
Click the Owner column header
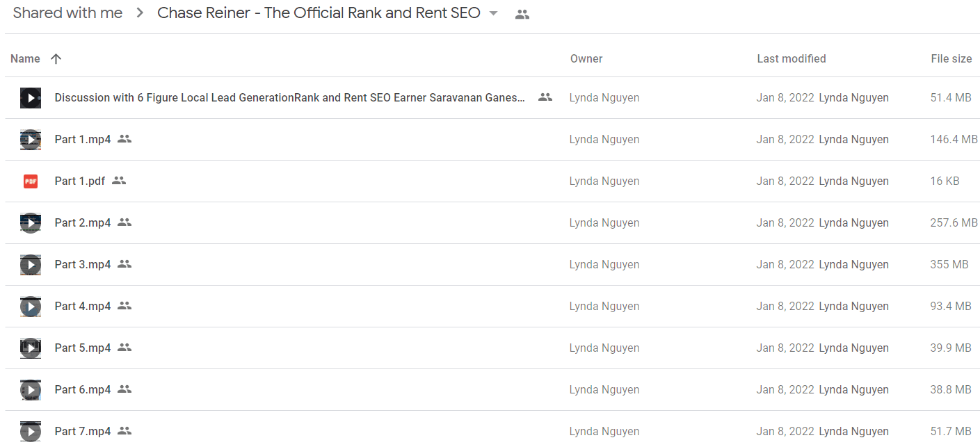(x=586, y=58)
